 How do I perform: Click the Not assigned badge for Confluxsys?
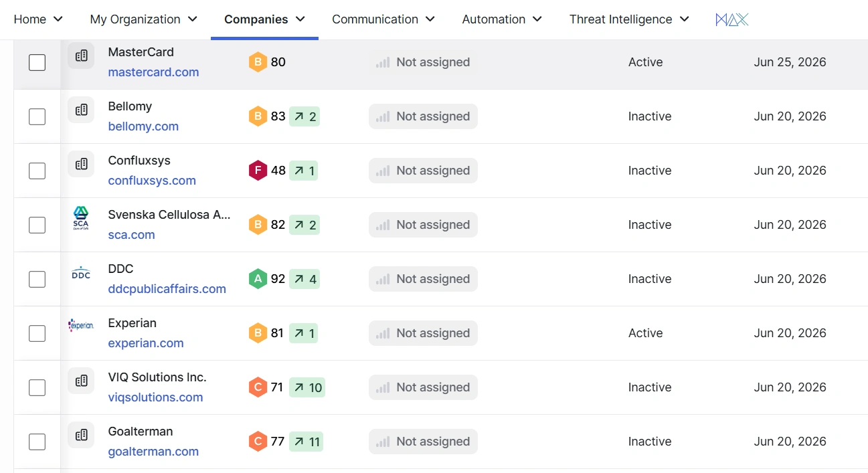coord(423,171)
